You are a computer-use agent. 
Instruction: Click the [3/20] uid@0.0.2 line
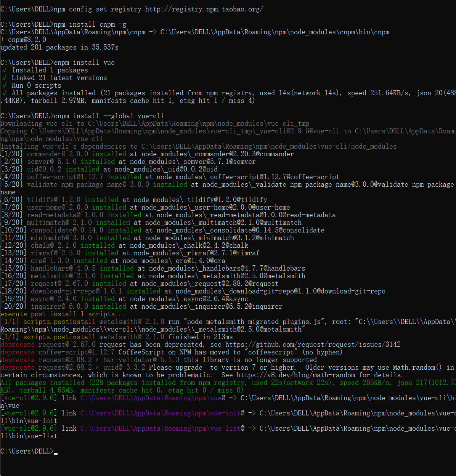tap(109, 169)
